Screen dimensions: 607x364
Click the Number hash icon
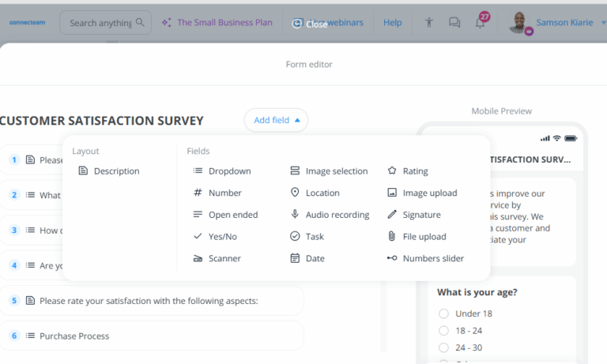198,192
